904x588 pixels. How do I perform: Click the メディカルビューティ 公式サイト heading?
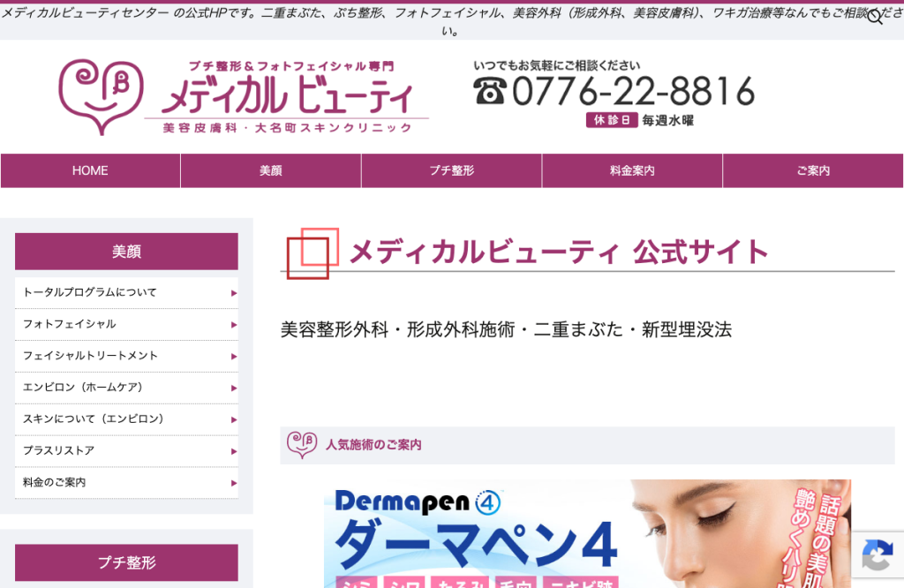(559, 253)
